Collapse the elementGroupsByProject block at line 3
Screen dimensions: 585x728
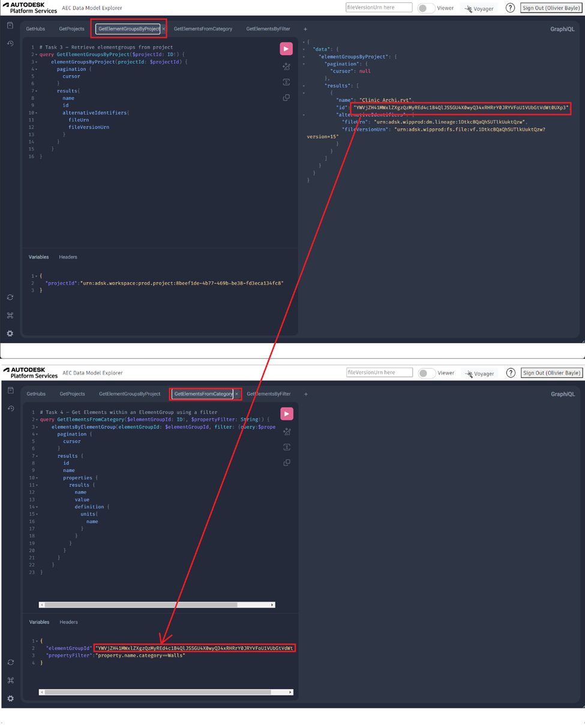37,62
